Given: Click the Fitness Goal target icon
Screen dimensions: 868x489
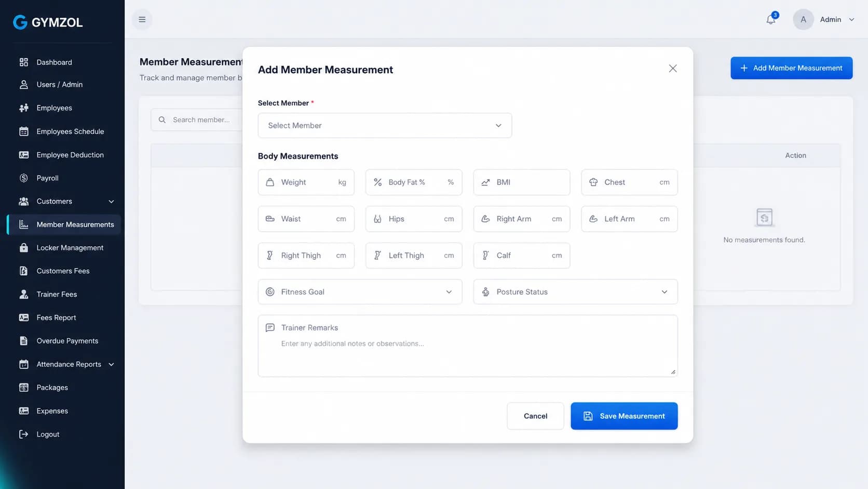Looking at the screenshot, I should pos(270,292).
